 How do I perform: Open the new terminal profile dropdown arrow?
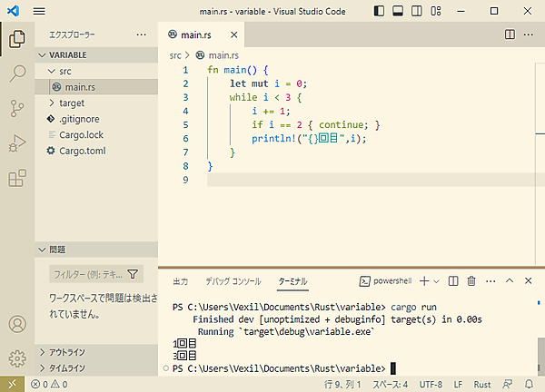click(x=436, y=281)
